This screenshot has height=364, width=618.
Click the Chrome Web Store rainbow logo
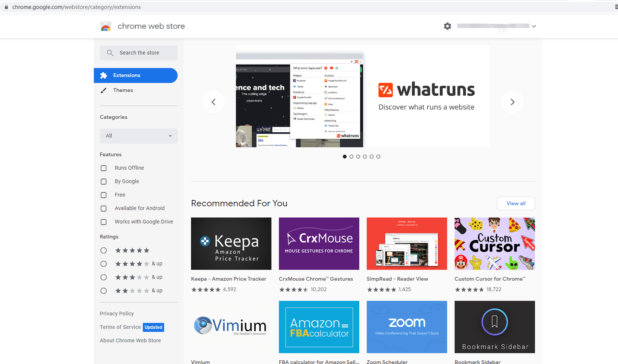tap(106, 26)
